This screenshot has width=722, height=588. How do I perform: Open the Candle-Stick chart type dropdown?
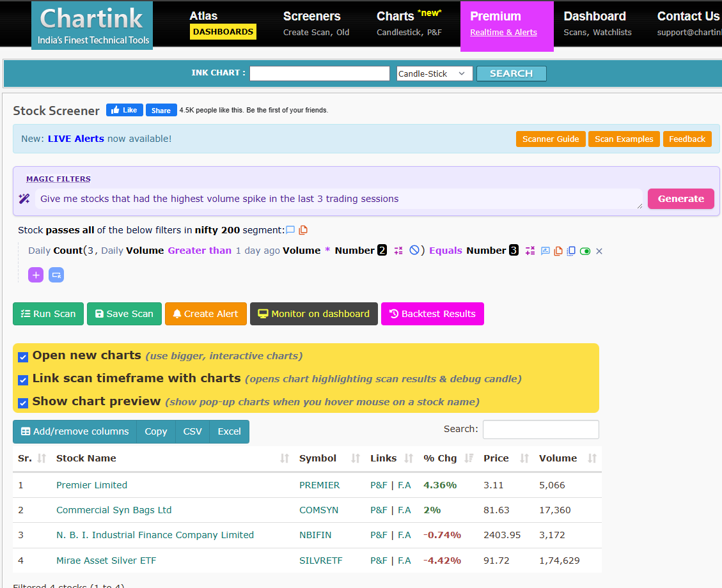pyautogui.click(x=434, y=73)
